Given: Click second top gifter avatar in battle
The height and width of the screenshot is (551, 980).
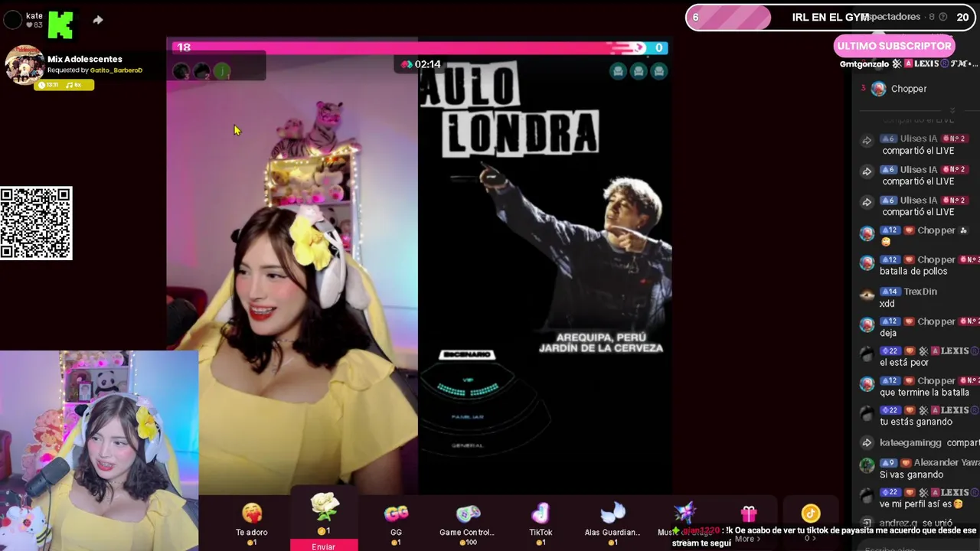Looking at the screenshot, I should coord(201,71).
